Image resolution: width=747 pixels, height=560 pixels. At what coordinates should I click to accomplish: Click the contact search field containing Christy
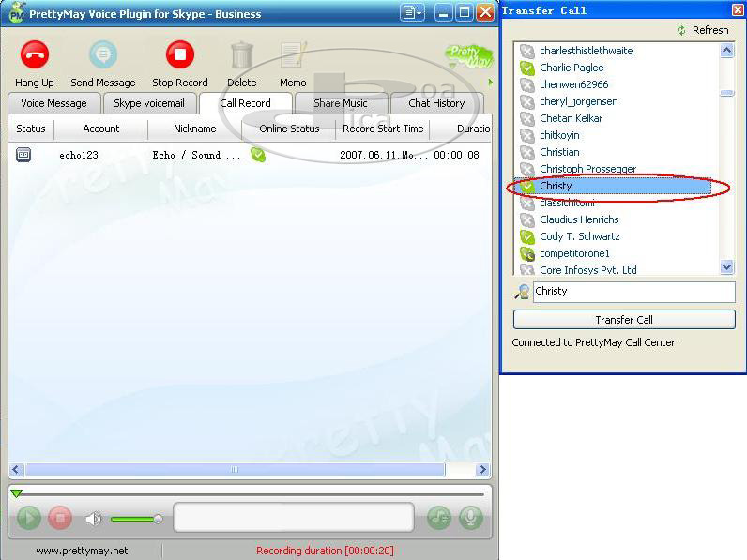click(633, 292)
